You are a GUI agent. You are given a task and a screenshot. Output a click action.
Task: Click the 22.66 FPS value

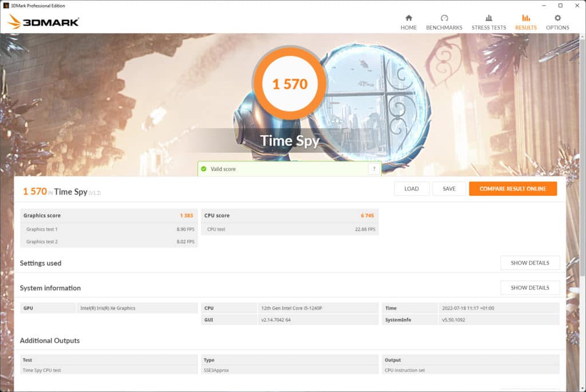(x=365, y=229)
